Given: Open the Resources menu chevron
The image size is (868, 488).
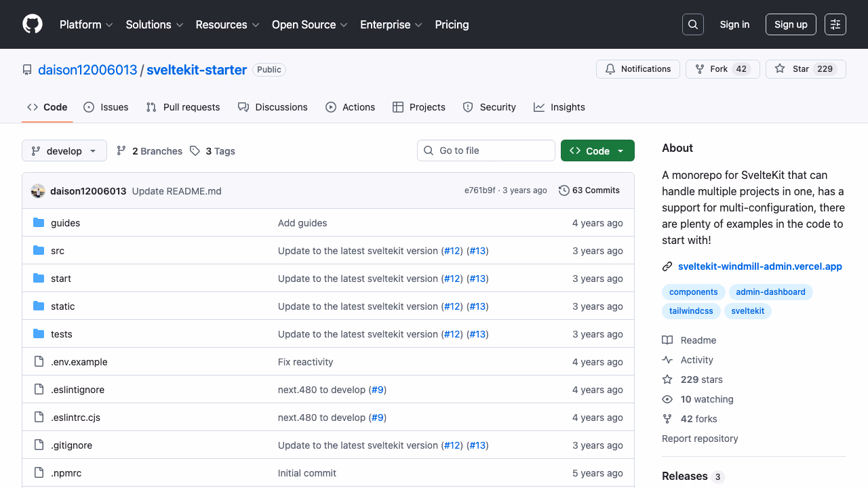Looking at the screenshot, I should (256, 25).
